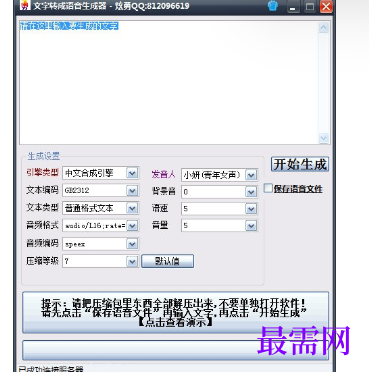Click the app icon in the title bar
This screenshot has width=369, height=372.
click(24, 5)
